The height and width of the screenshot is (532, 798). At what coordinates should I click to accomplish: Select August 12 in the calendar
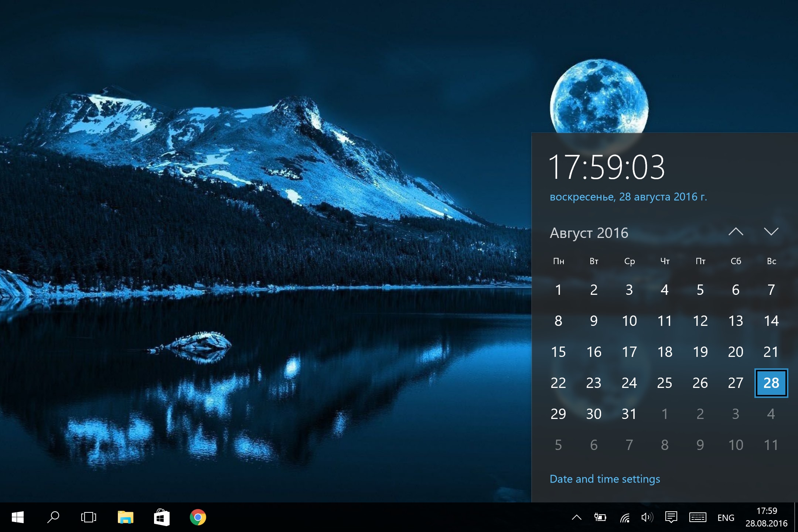700,321
